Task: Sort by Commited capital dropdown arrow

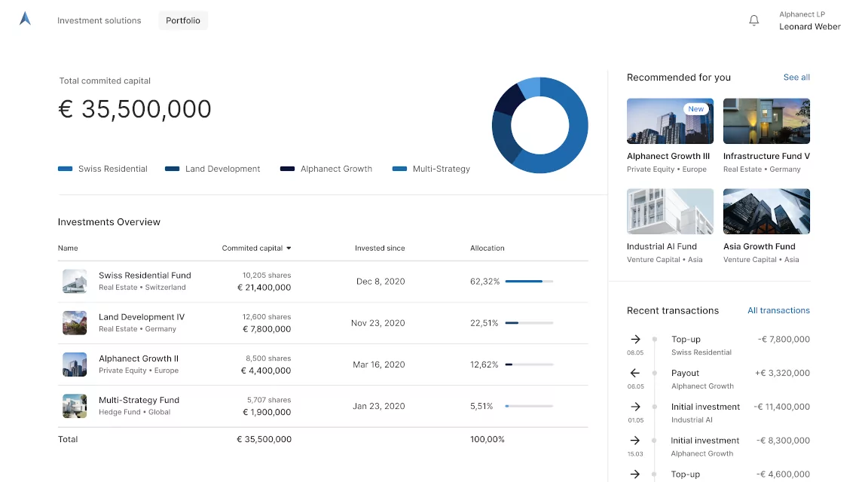Action: [289, 249]
